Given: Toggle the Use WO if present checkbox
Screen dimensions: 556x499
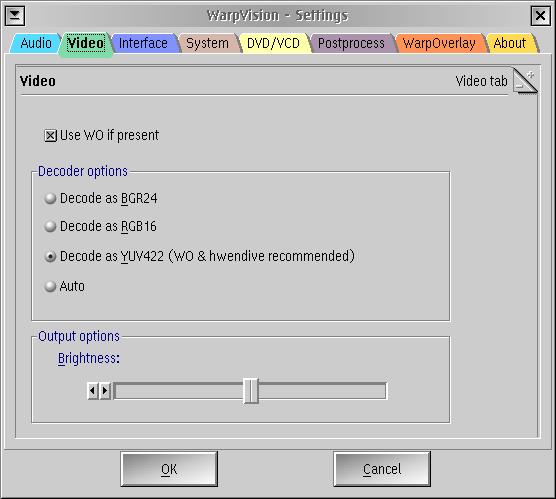Looking at the screenshot, I should coord(50,135).
